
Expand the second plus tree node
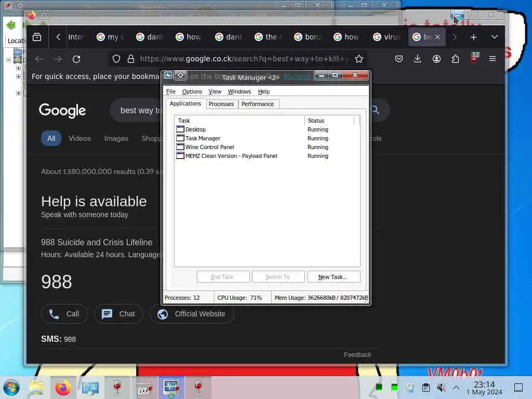coord(18,77)
